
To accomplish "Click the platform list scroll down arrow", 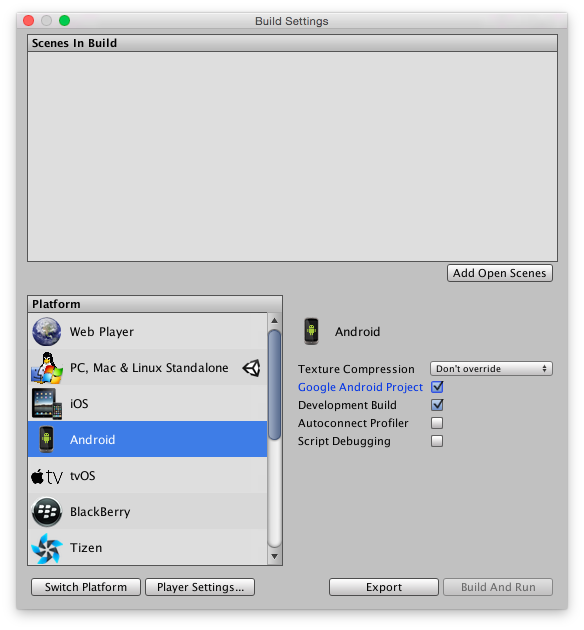I will 274,556.
